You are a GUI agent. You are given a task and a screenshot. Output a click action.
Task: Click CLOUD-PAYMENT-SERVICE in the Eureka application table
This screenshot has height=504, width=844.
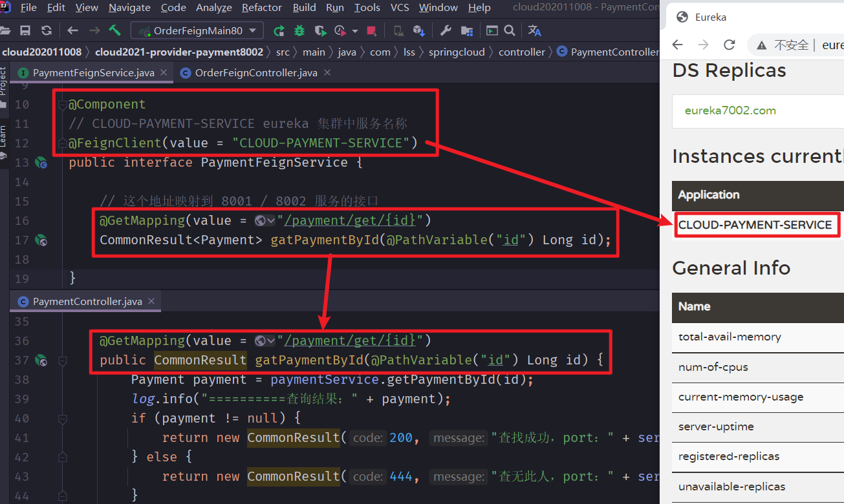[755, 225]
